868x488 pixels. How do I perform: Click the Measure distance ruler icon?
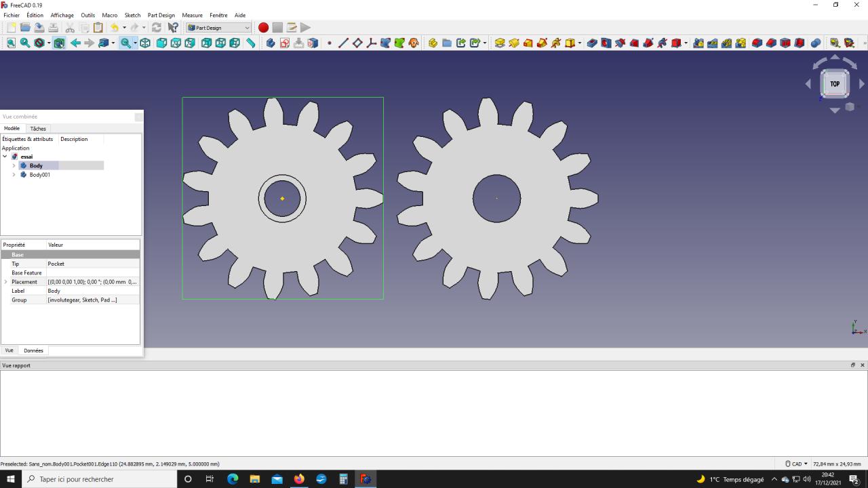point(251,43)
